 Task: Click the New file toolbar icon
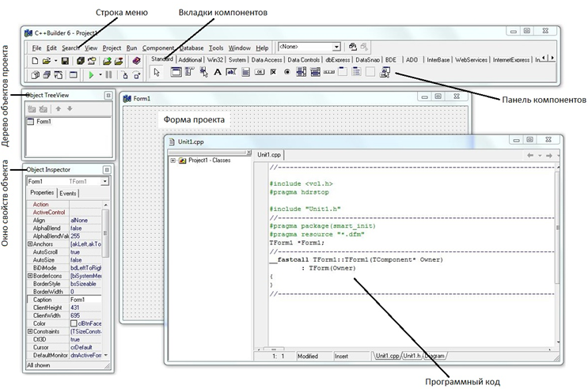35,61
